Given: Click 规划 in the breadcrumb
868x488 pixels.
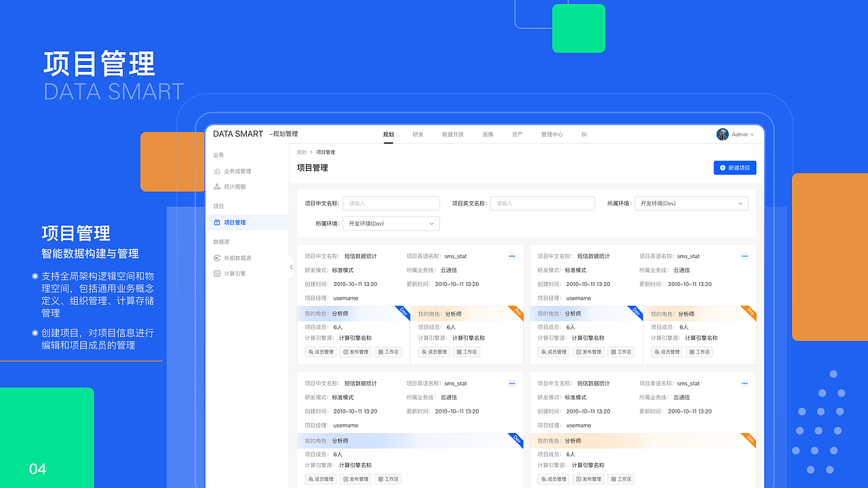Looking at the screenshot, I should [301, 152].
